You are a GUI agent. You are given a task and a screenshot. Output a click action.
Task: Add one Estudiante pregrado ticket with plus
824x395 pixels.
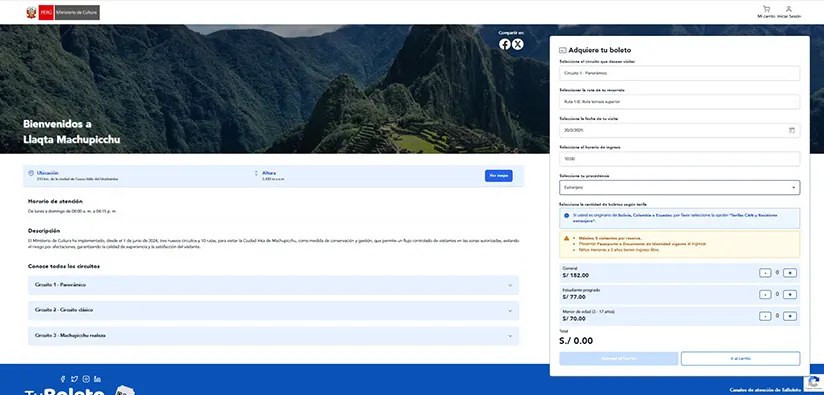click(x=790, y=295)
